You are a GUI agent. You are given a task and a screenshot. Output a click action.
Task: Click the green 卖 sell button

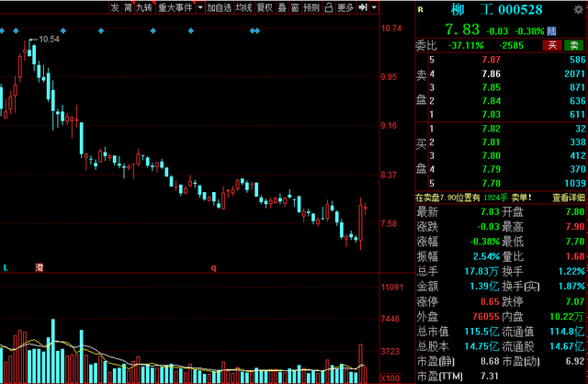(573, 45)
